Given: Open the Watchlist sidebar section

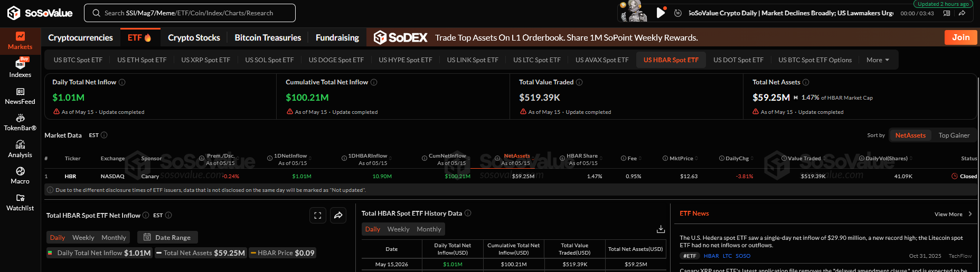Looking at the screenshot, I should pyautogui.click(x=20, y=202).
